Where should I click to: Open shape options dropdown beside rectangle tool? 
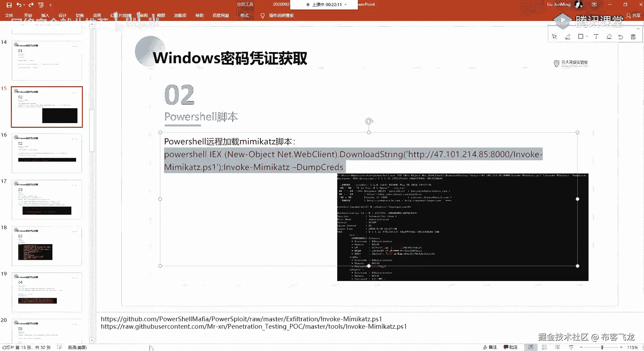point(587,37)
